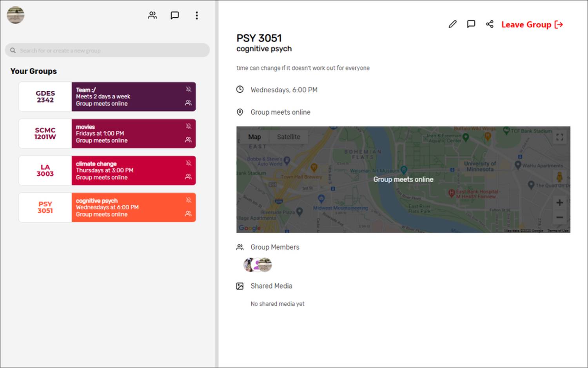Open the friends list icon in sidebar header
588x368 pixels.
coord(152,15)
